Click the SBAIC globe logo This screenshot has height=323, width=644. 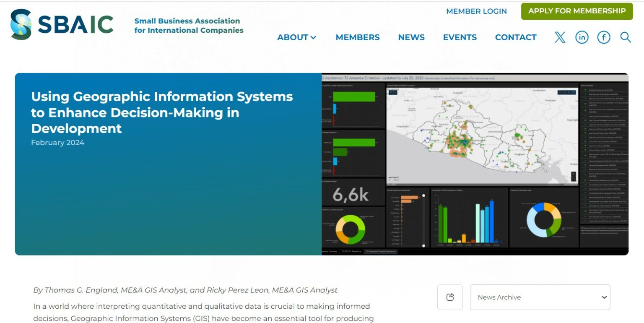(x=21, y=24)
